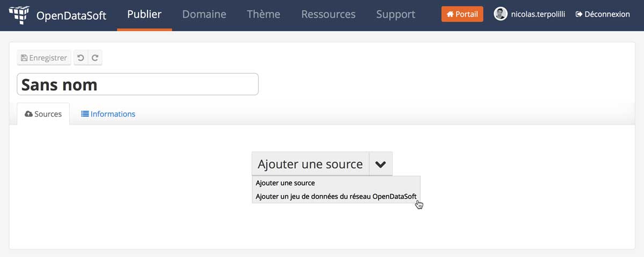The width and height of the screenshot is (644, 257).
Task: Open the Domaine navigation menu
Action: 204,15
